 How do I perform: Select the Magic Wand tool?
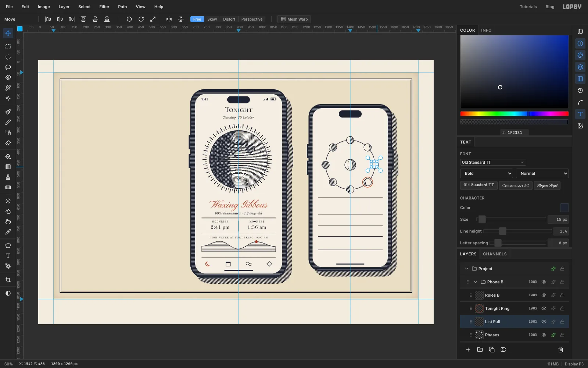click(8, 88)
